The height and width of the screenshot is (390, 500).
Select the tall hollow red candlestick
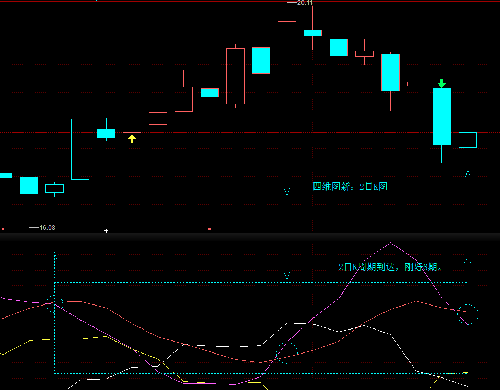[x=235, y=76]
